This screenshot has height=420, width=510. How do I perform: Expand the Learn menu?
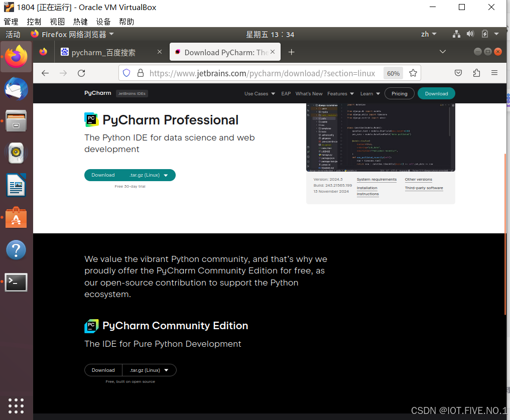pos(370,94)
